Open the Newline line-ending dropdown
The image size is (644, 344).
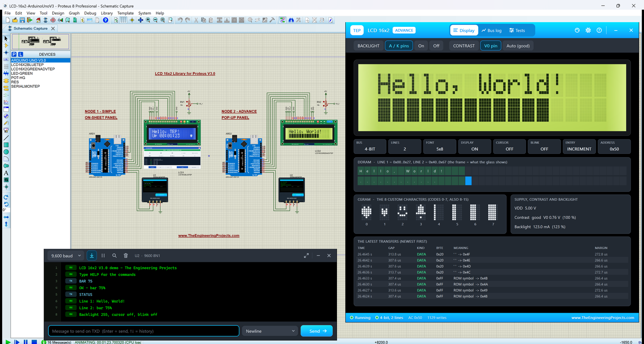point(270,331)
